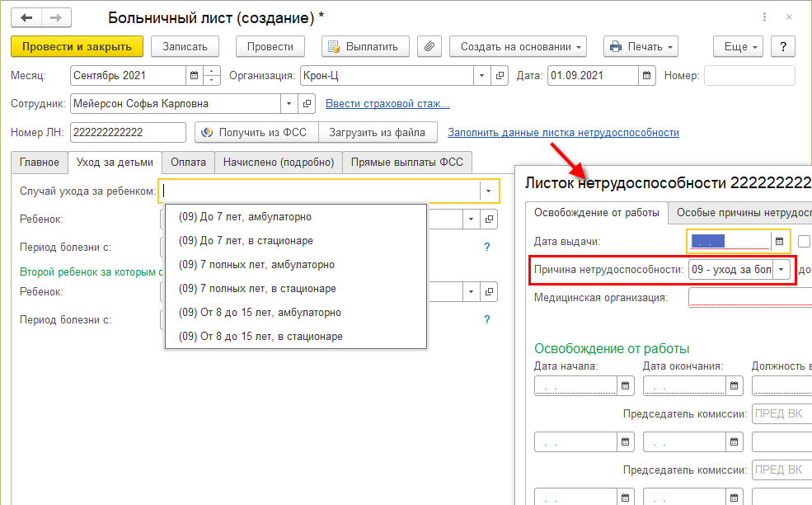812x505 pixels.
Task: Expand Причина нетрудоспособности dropdown
Action: pyautogui.click(x=781, y=270)
